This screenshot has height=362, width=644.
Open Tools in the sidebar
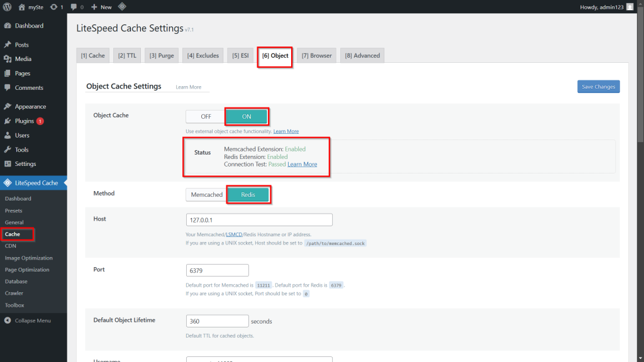22,150
